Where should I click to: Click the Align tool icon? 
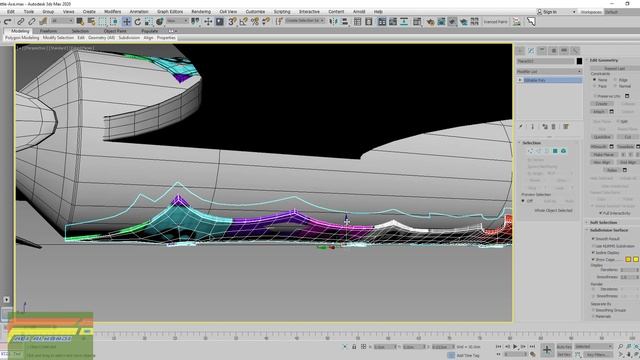pos(344,22)
